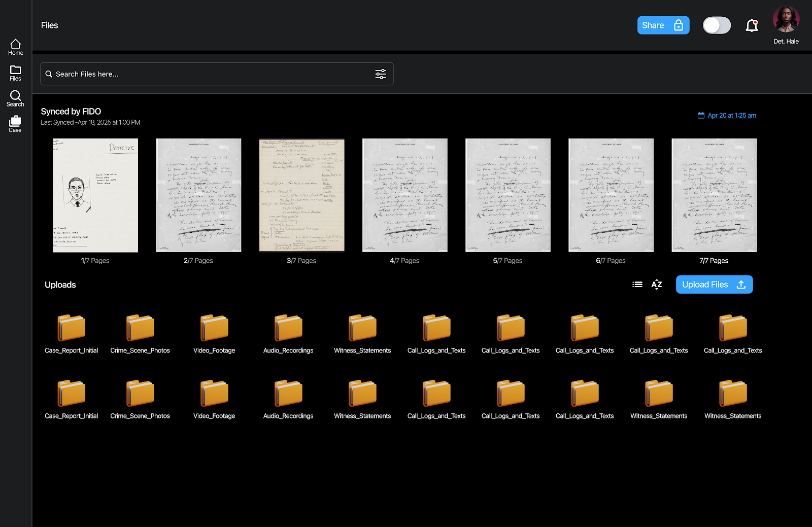812x527 pixels.
Task: Check notifications bell icon
Action: pyautogui.click(x=752, y=25)
